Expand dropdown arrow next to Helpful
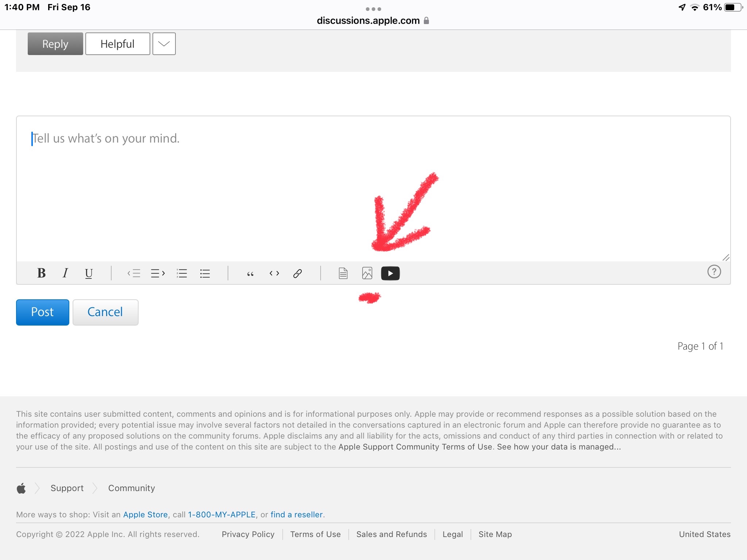The image size is (747, 560). (x=164, y=44)
